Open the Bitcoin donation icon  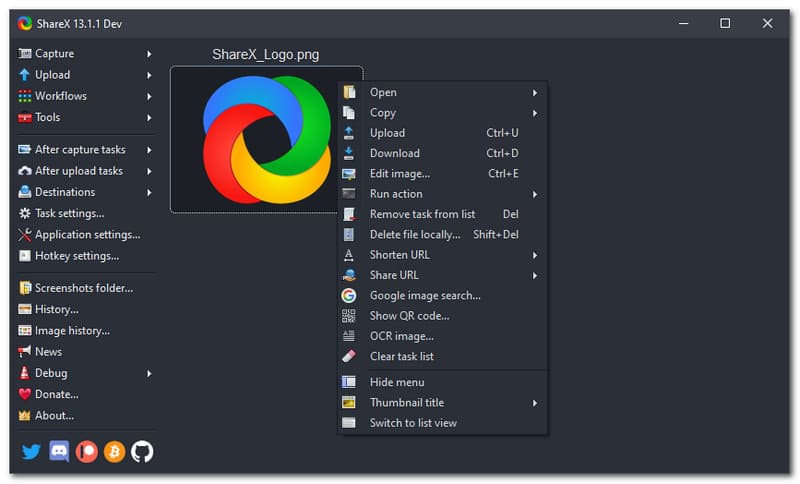[114, 452]
